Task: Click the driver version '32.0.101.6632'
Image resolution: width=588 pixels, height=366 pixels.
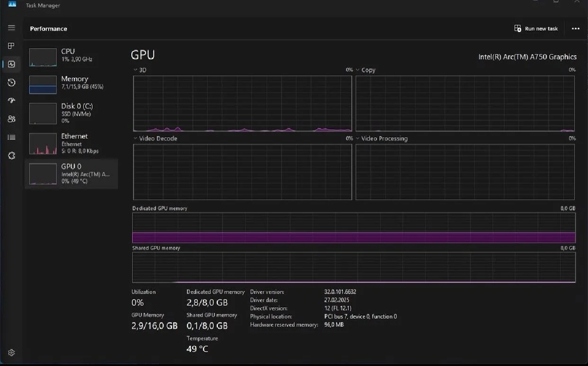Action: 340,292
